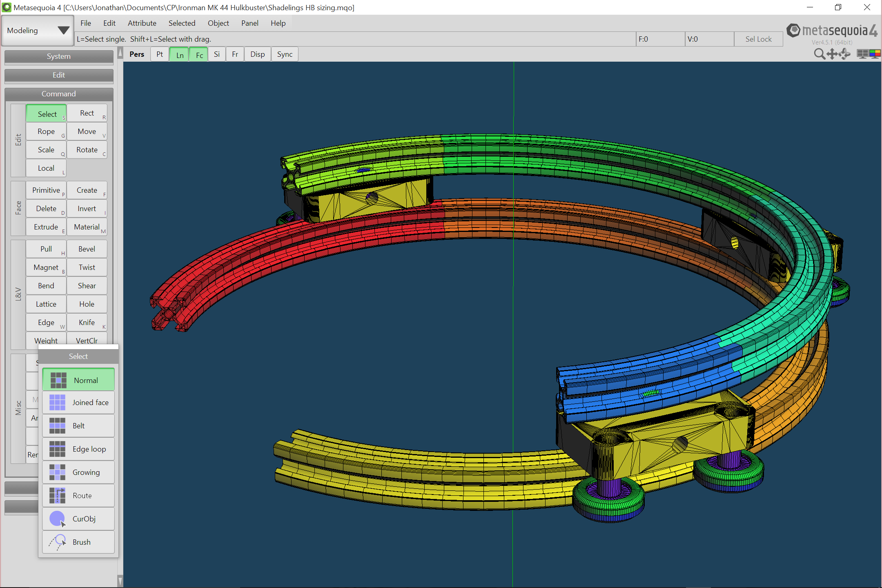The height and width of the screenshot is (588, 882).
Task: Activate the Pull command
Action: tap(46, 249)
